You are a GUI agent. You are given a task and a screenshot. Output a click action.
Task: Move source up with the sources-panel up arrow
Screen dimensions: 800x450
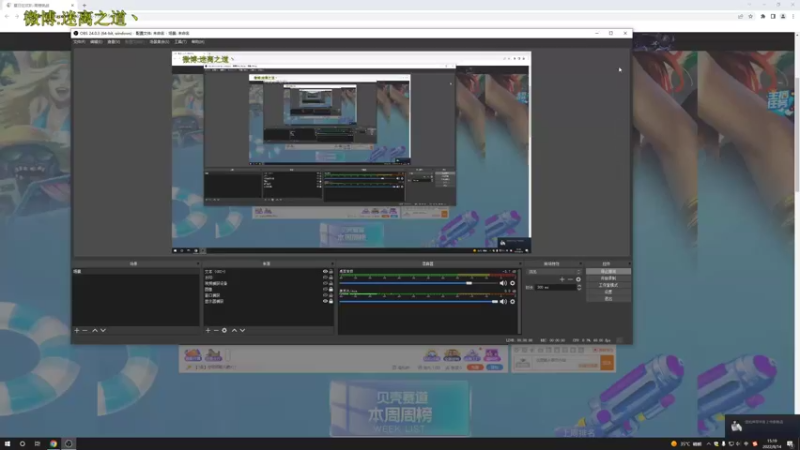coord(234,331)
